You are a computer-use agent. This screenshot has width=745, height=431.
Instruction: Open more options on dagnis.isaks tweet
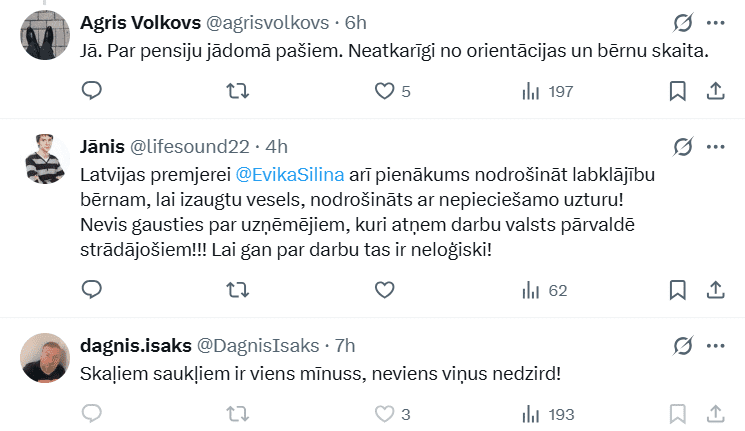click(715, 346)
